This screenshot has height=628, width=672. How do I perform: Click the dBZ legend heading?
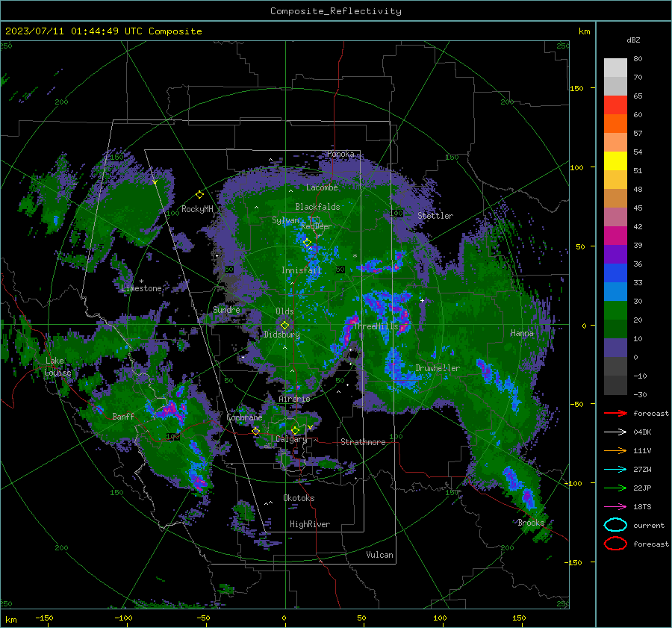(x=633, y=40)
